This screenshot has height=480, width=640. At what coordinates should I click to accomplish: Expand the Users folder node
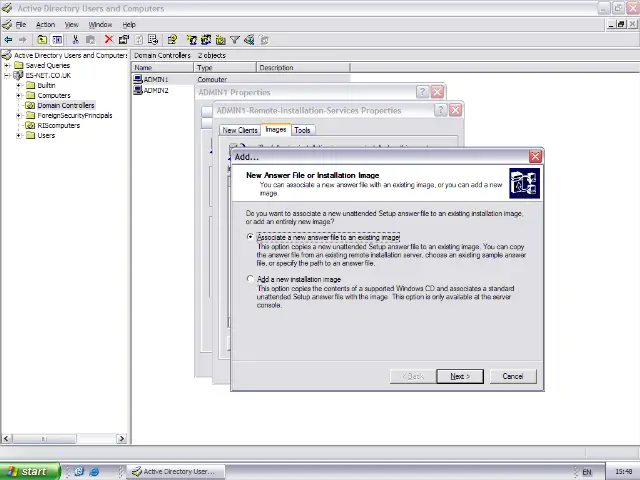[x=19, y=135]
